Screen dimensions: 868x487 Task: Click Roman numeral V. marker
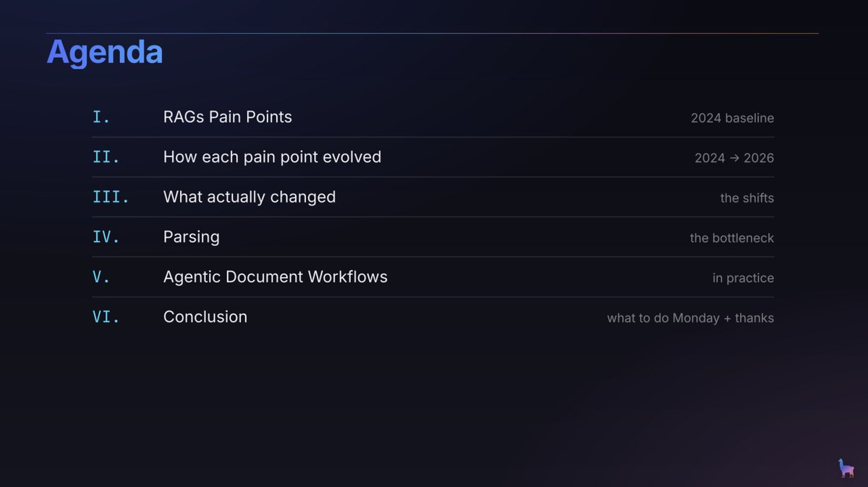click(x=101, y=276)
